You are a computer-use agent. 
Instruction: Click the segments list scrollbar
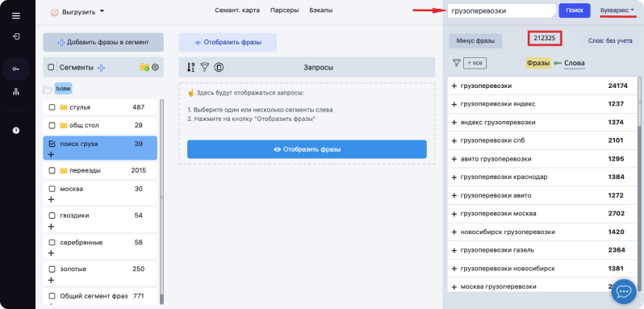[x=161, y=201]
